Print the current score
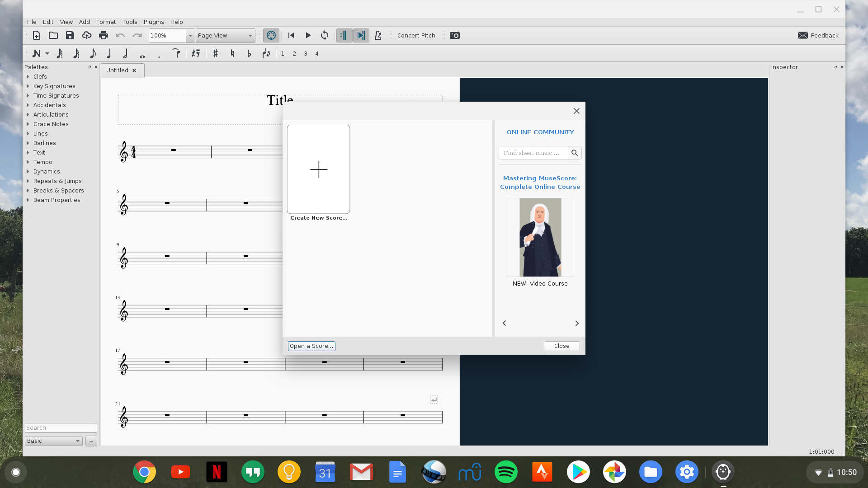The image size is (868, 488). [x=104, y=35]
